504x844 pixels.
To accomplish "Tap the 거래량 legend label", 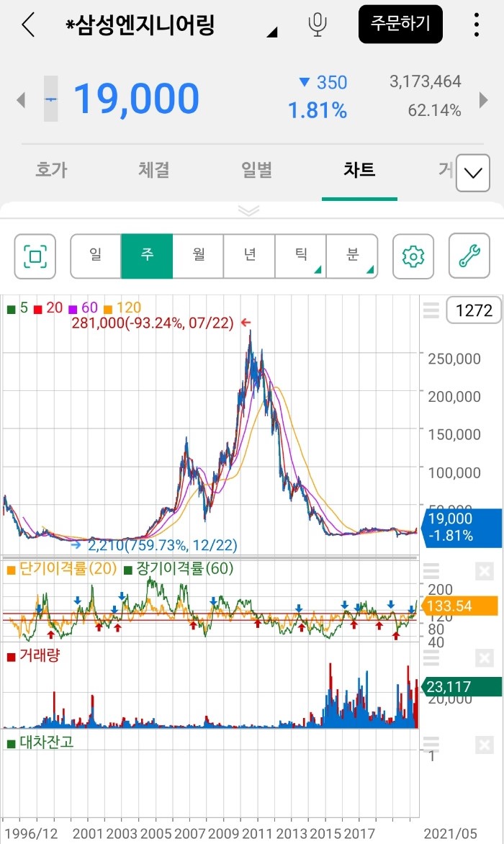I will pos(33,655).
